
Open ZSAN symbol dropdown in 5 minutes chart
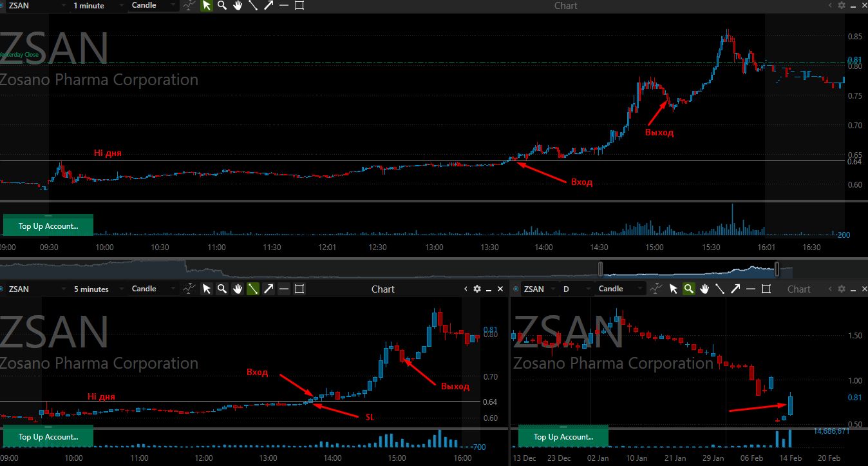37,289
